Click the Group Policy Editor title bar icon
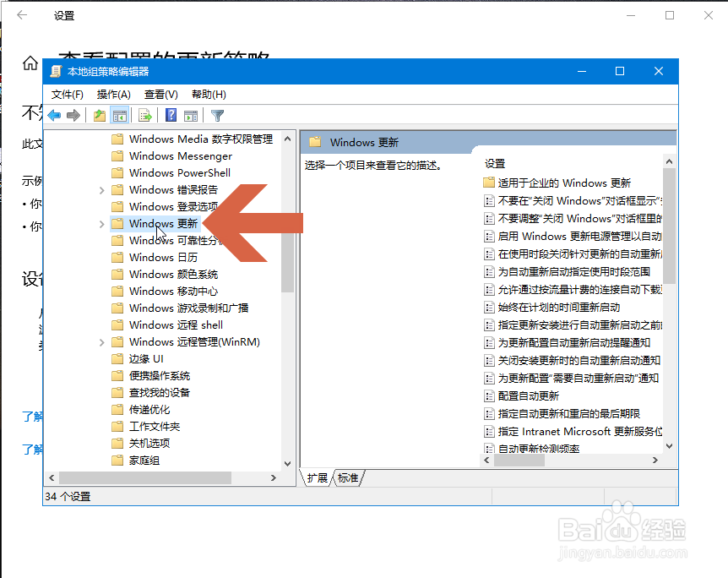728x578 pixels. (x=57, y=71)
